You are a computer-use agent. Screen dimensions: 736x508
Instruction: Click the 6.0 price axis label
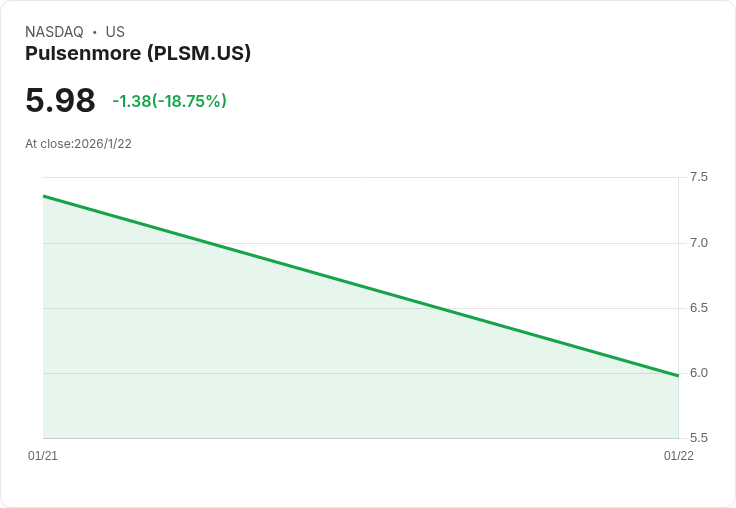[x=698, y=373]
